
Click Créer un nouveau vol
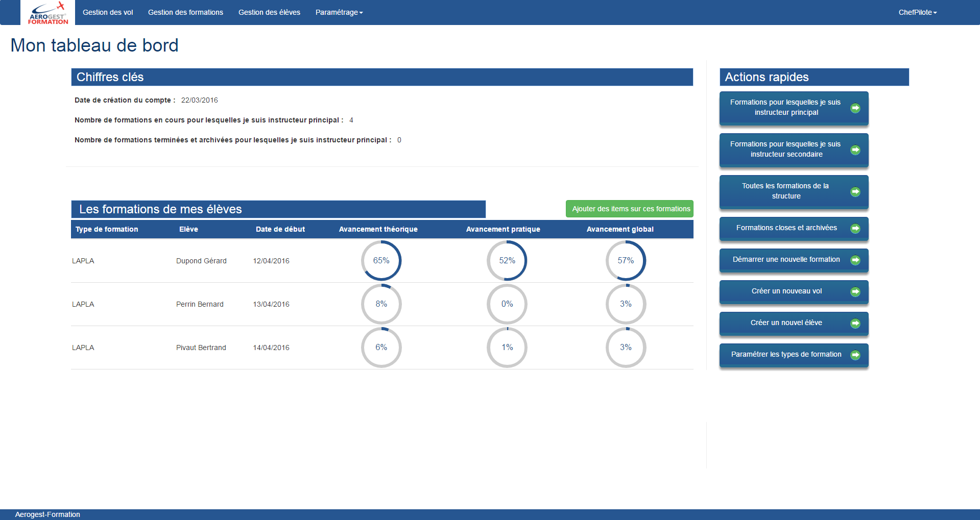click(794, 292)
